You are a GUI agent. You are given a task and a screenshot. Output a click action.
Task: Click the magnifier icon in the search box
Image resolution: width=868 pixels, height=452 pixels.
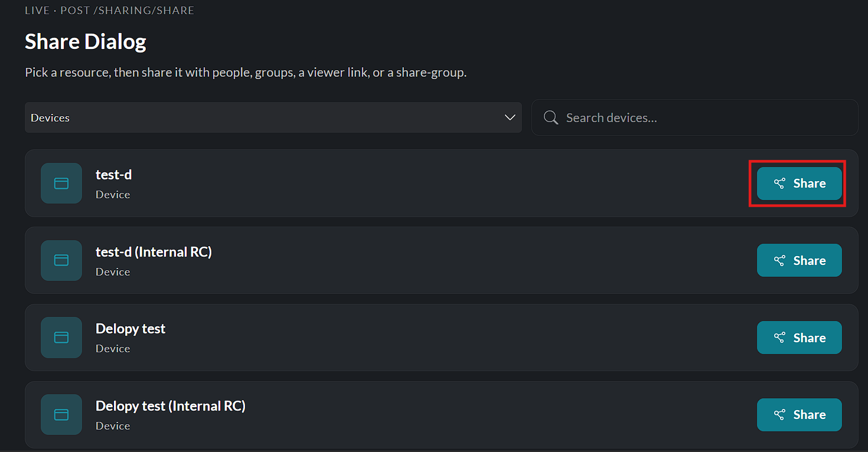click(551, 117)
